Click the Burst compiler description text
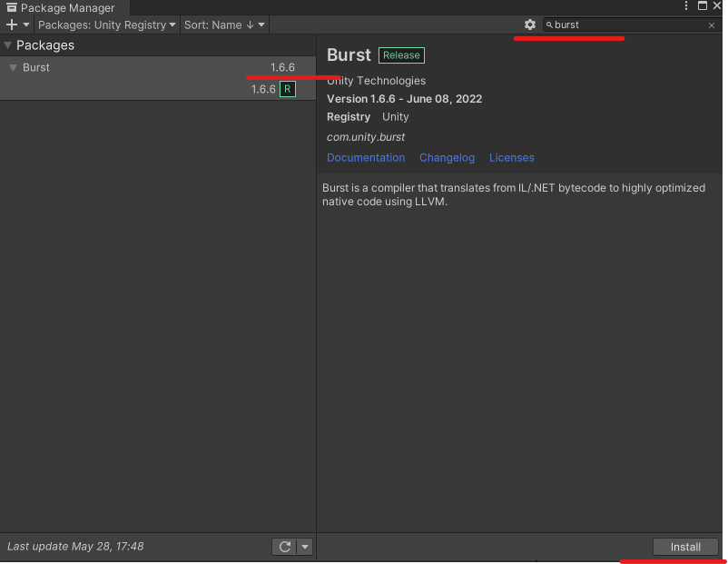The image size is (728, 564). point(514,194)
